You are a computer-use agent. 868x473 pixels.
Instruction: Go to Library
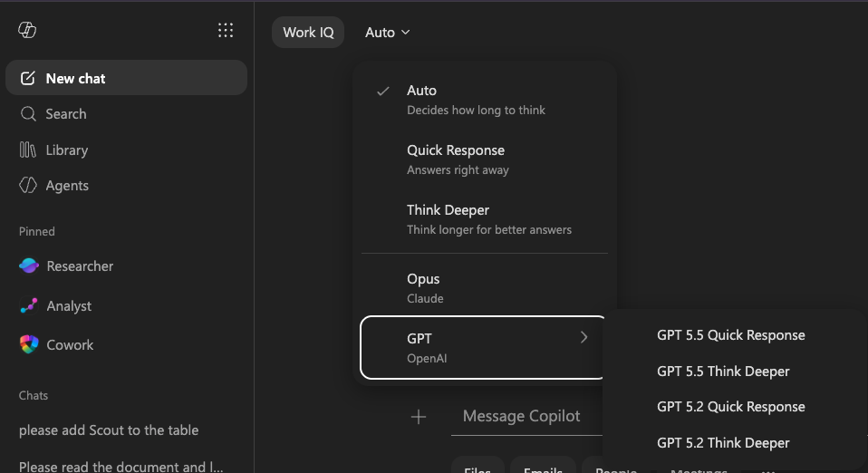pyautogui.click(x=126, y=150)
